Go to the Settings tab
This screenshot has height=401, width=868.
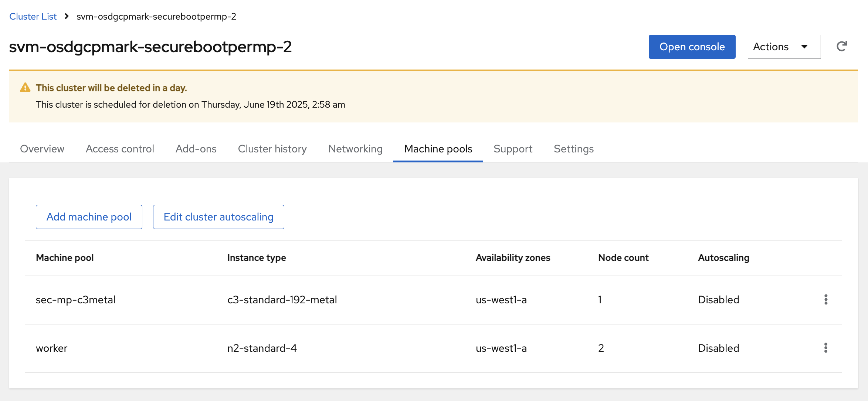[573, 149]
